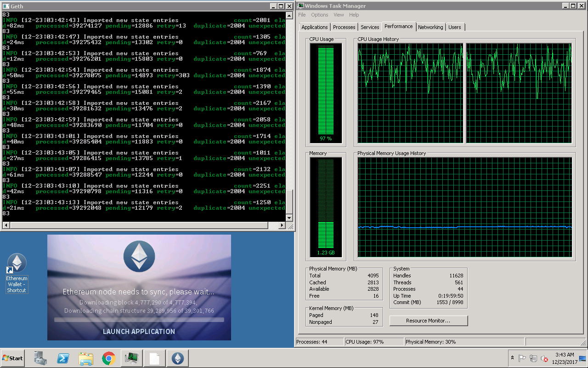The width and height of the screenshot is (588, 368).
Task: Launch the PowerShell taskbar icon
Action: coord(63,358)
